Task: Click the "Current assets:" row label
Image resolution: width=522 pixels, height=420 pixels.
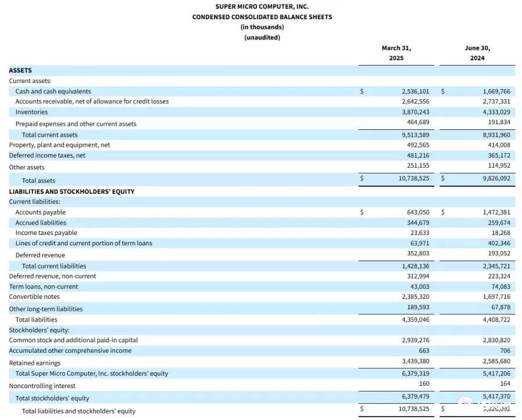Action: click(x=30, y=81)
